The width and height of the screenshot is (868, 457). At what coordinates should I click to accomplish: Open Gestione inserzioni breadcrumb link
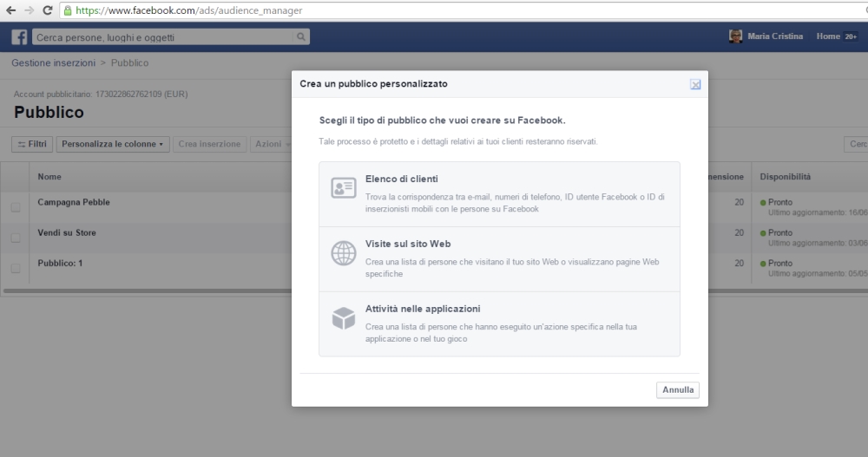pyautogui.click(x=54, y=62)
